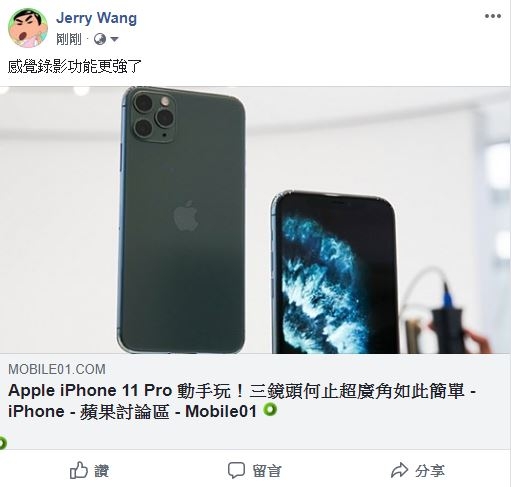Open the Apple iPhone 11 Pro 動手玩 article title
Image resolution: width=511 pixels, height=487 pixels.
click(242, 401)
